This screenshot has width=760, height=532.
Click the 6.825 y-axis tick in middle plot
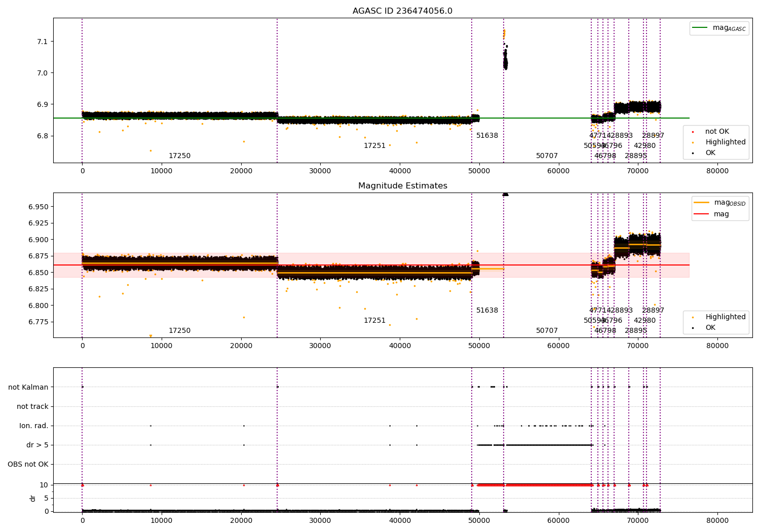point(39,289)
